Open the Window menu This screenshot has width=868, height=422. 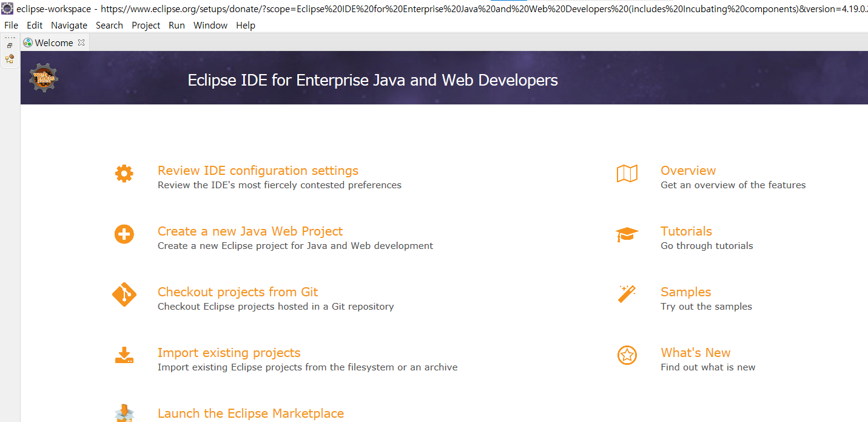coord(210,26)
